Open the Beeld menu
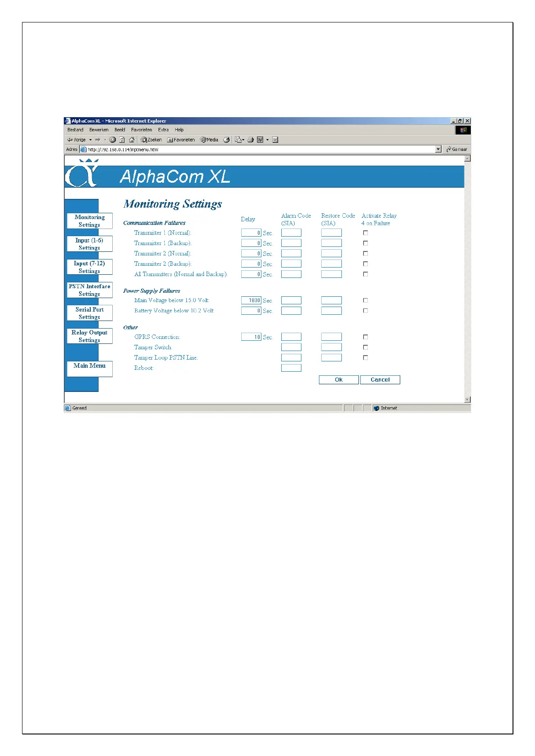 point(120,130)
